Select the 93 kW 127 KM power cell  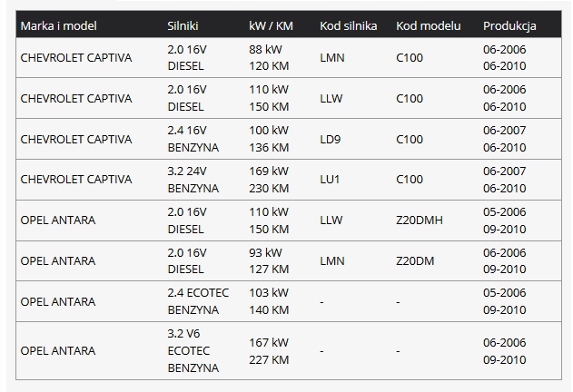[x=269, y=260]
